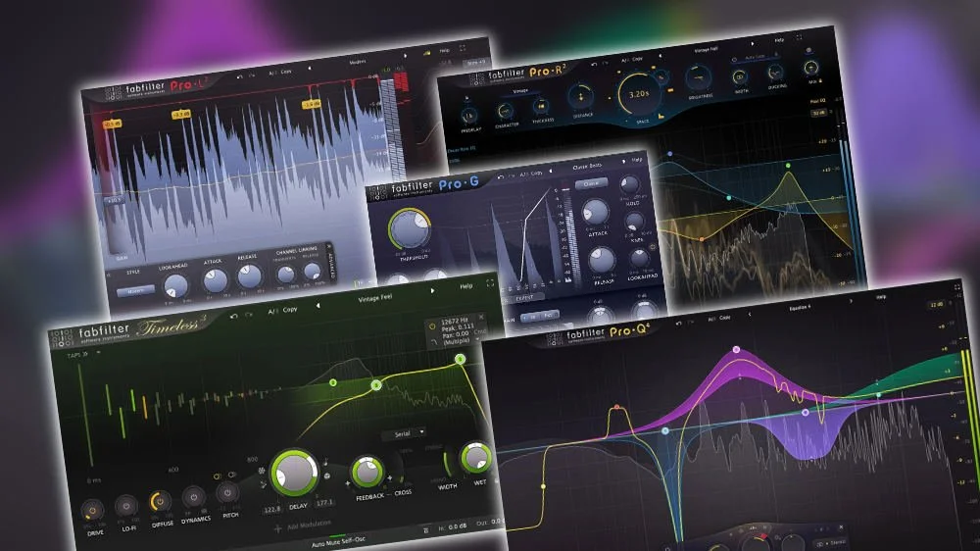Click the Classic style button in Pro-G
The width and height of the screenshot is (980, 551).
[x=591, y=184]
